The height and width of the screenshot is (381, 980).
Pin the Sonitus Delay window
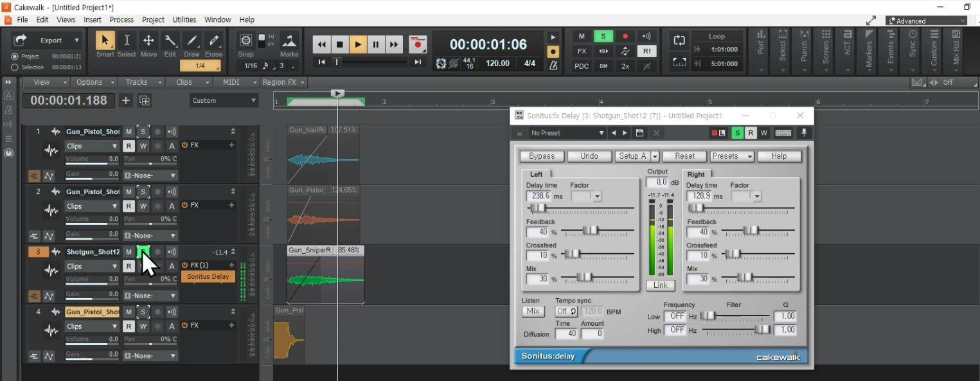[803, 133]
